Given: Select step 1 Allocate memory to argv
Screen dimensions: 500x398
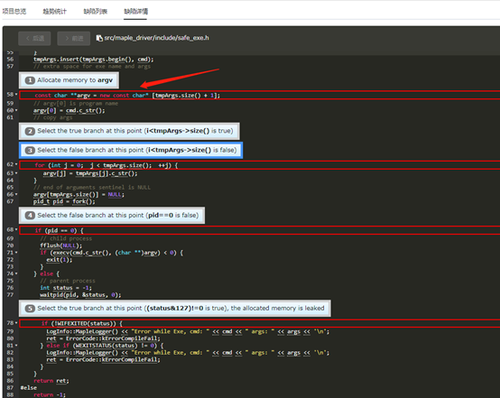Looking at the screenshot, I should coord(69,80).
